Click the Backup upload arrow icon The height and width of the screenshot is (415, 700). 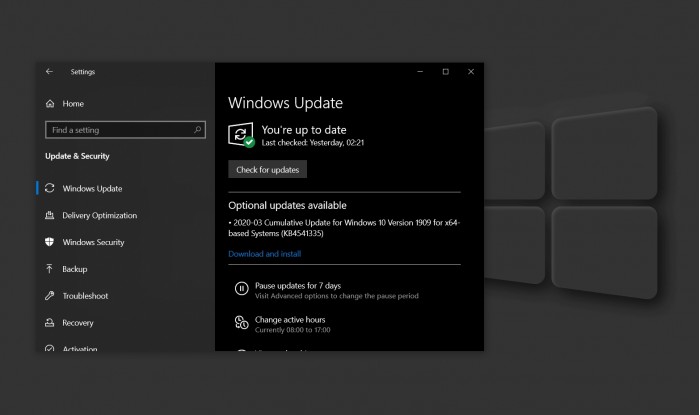(x=50, y=270)
